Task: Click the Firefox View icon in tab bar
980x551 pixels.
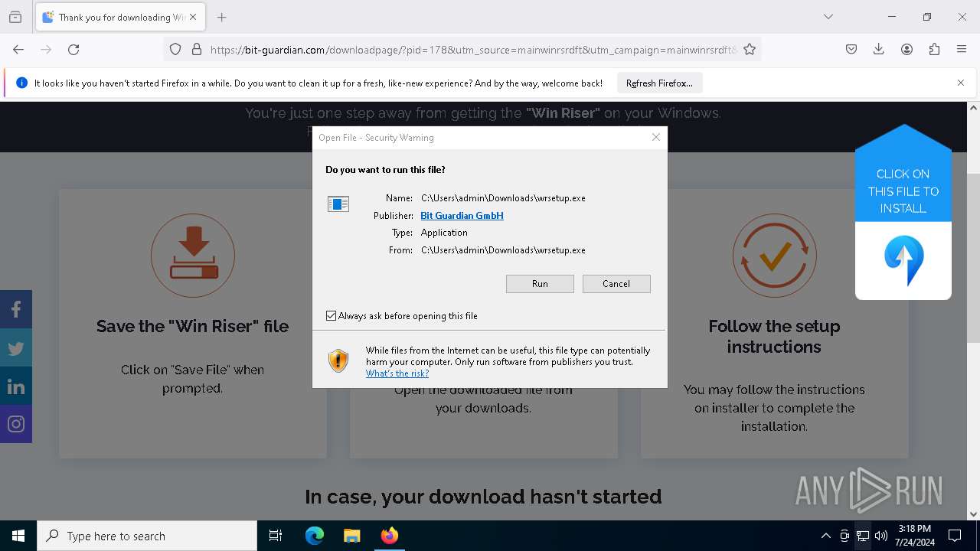Action: coord(15,17)
